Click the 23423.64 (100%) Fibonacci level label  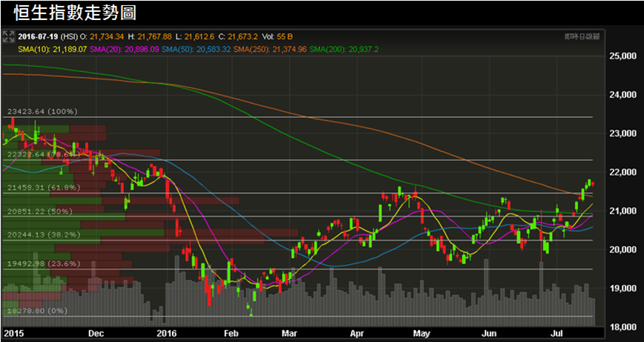(42, 112)
